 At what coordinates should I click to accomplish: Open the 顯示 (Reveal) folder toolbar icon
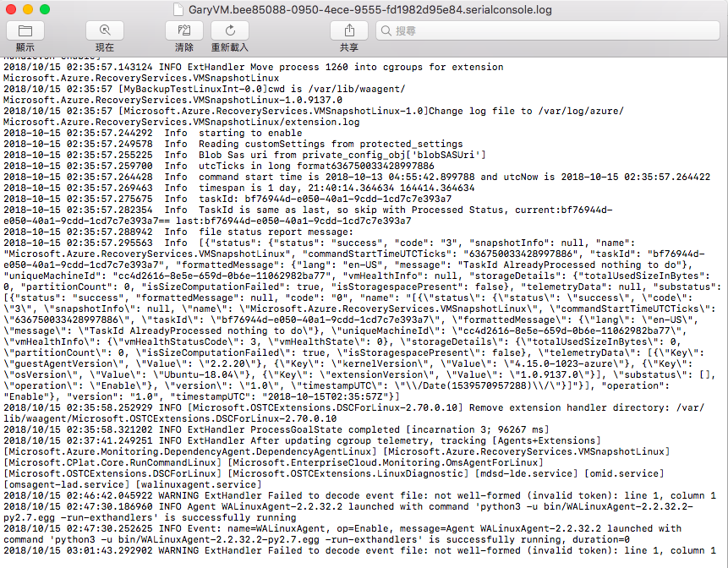[25, 31]
